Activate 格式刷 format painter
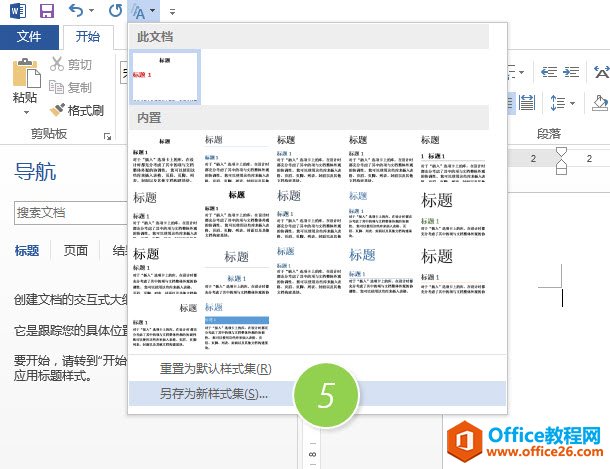Screen dimensions: 610x469 77,110
